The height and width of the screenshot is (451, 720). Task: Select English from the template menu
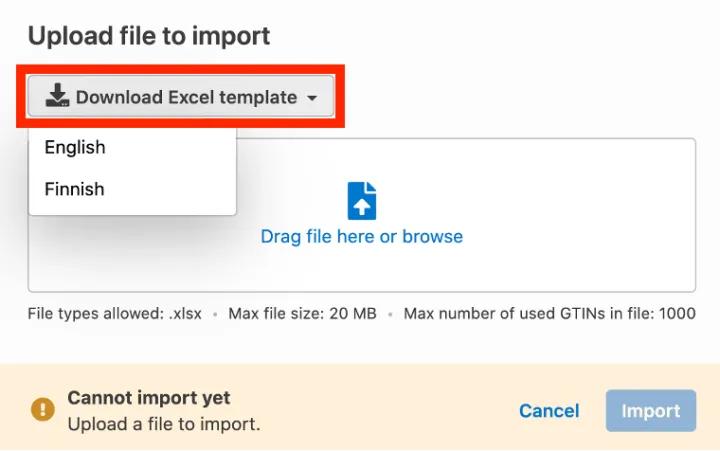(75, 147)
